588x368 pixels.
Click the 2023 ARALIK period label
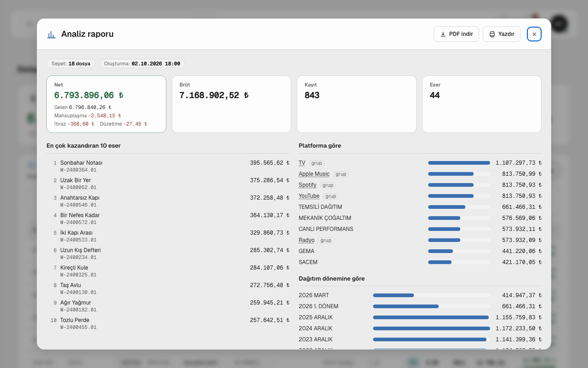click(316, 339)
